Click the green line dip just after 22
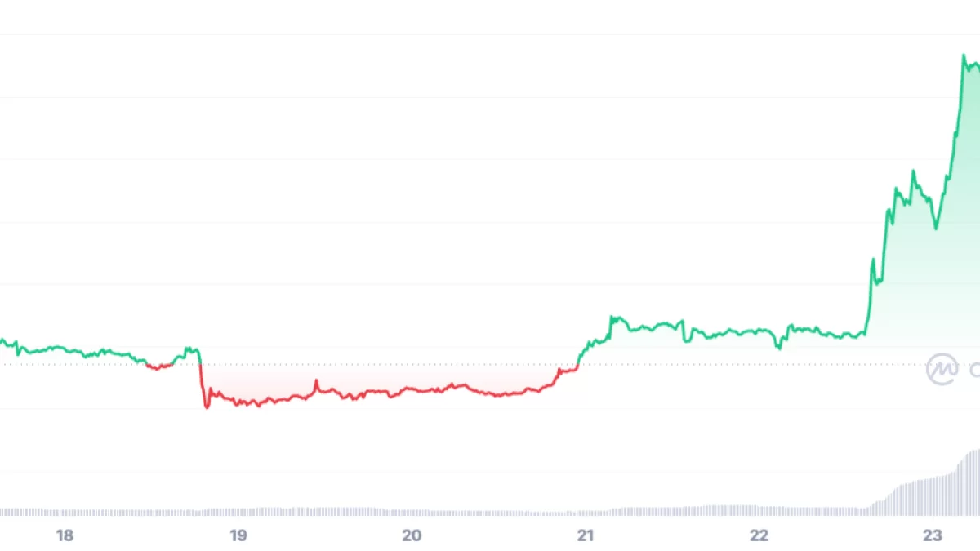 [x=779, y=348]
